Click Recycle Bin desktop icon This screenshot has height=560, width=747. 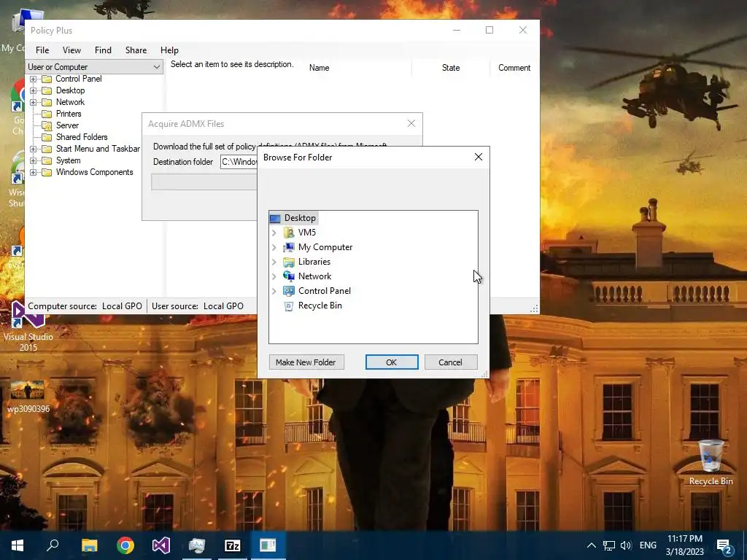[x=711, y=463]
